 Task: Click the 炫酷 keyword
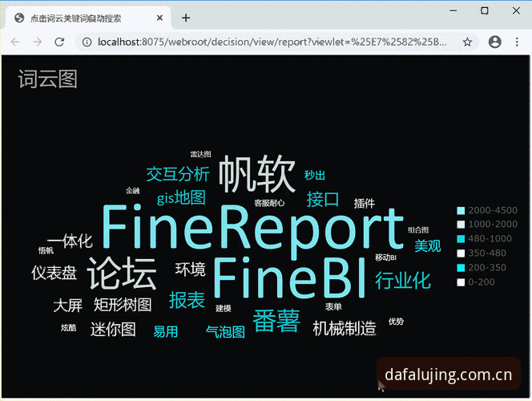coord(69,328)
